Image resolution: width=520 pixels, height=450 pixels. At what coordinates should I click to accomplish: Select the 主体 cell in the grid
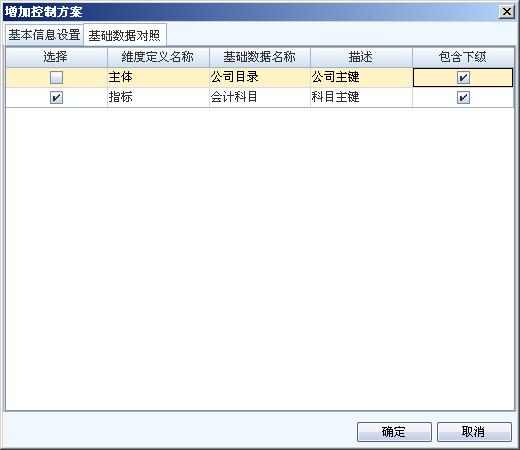[158, 78]
